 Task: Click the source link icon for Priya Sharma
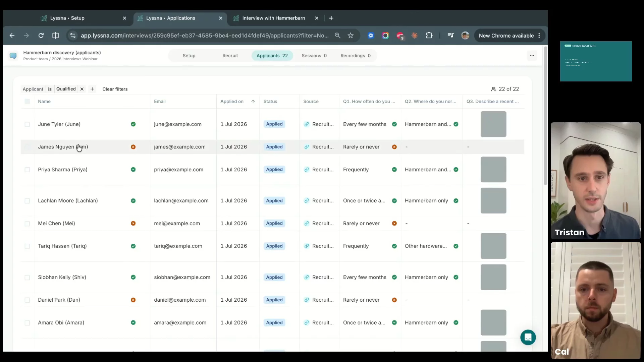[307, 170]
